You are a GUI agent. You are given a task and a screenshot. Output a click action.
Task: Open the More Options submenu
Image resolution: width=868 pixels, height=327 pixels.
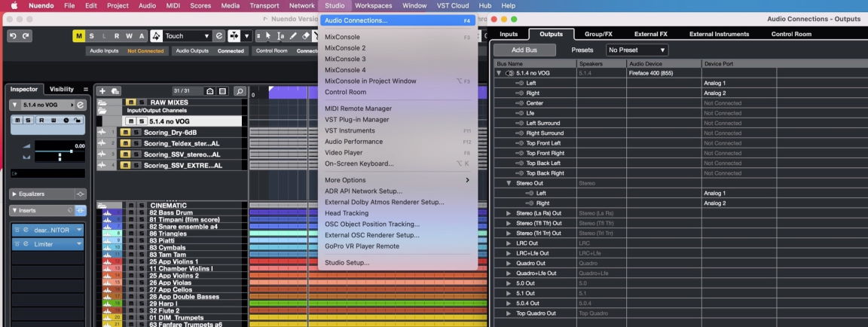(x=398, y=180)
